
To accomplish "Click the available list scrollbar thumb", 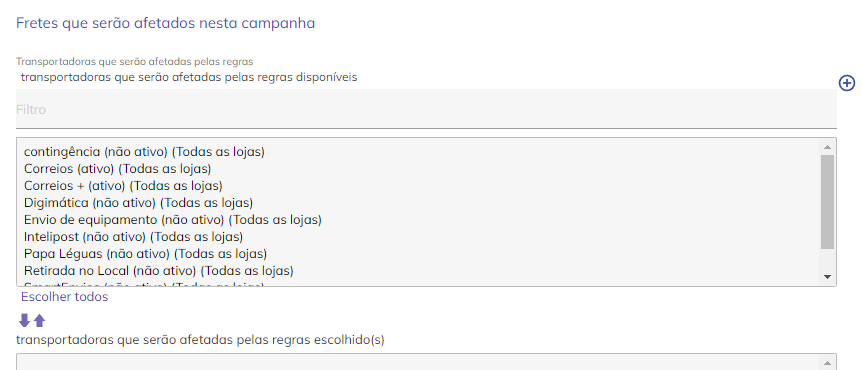I will coord(827,202).
